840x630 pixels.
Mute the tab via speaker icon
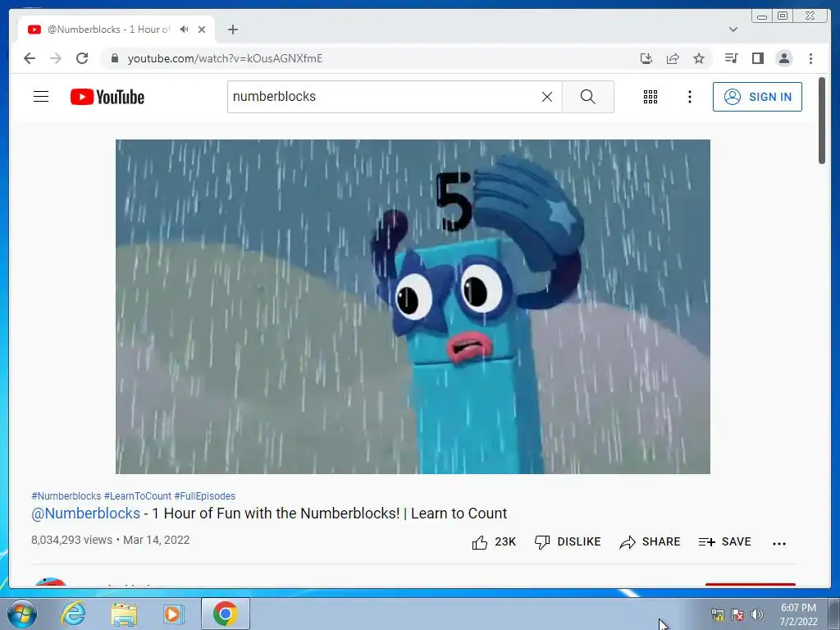pos(185,30)
